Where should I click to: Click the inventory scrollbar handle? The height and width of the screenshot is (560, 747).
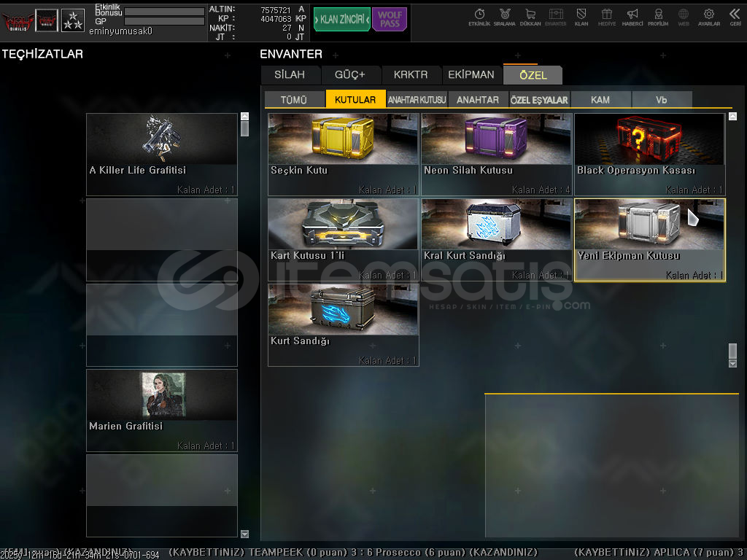tap(732, 351)
